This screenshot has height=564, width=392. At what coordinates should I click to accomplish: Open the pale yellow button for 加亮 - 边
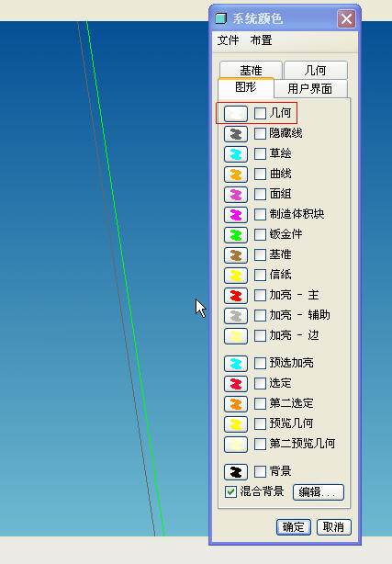tap(236, 336)
